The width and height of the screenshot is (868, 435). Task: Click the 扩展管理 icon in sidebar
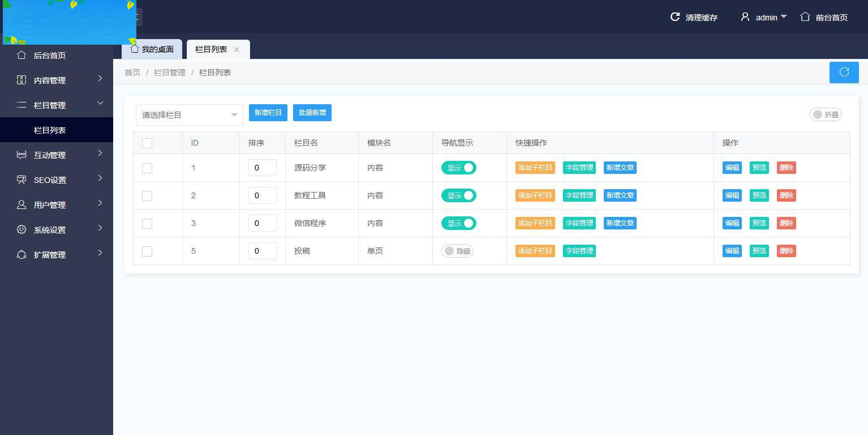(22, 254)
